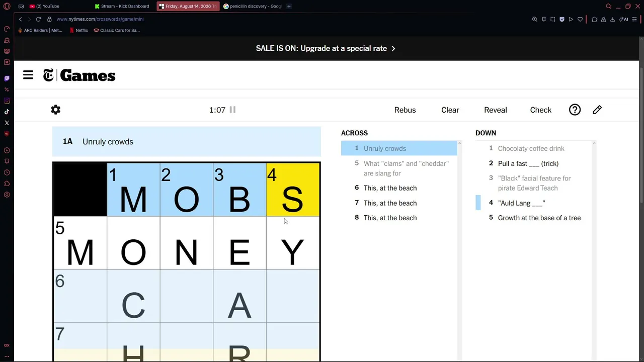Open the history clock icon in sidebar
This screenshot has height=362, width=644.
pyautogui.click(x=7, y=172)
